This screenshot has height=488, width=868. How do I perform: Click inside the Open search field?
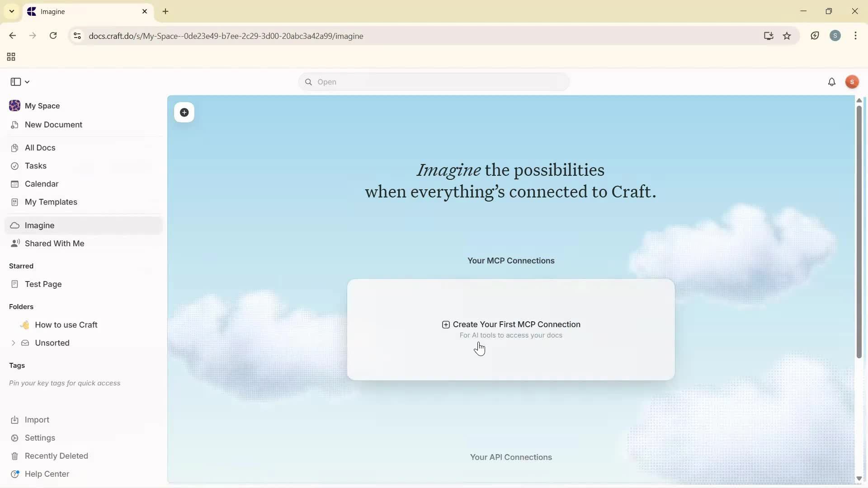(433, 82)
